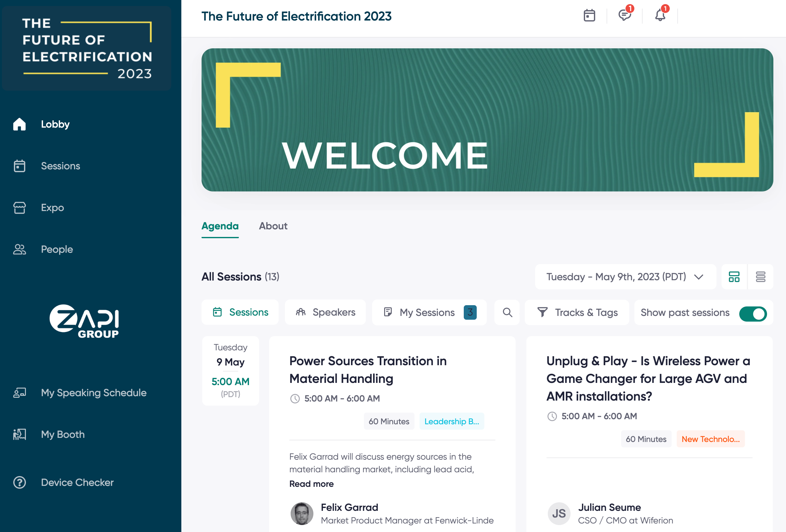The height and width of the screenshot is (532, 786).
Task: Toggle off Show past sessions switch
Action: coord(753,313)
